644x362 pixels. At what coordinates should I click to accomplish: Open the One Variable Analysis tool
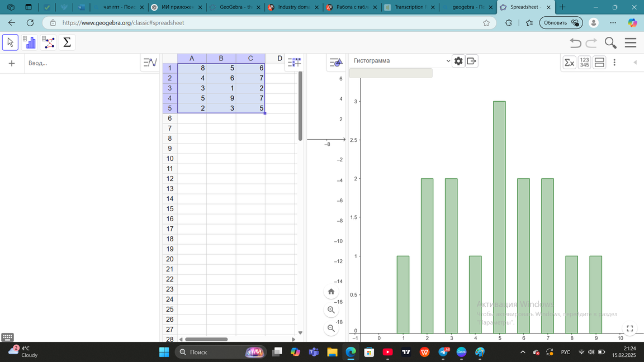(29, 42)
